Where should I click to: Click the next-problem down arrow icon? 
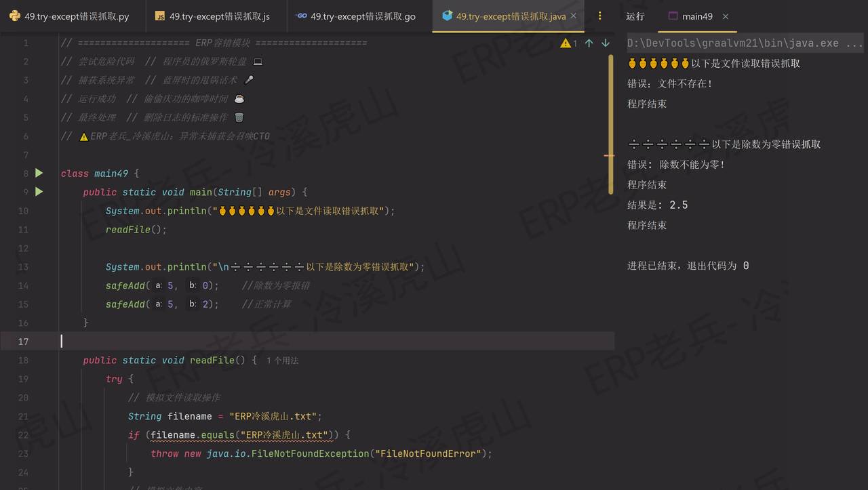tap(605, 42)
